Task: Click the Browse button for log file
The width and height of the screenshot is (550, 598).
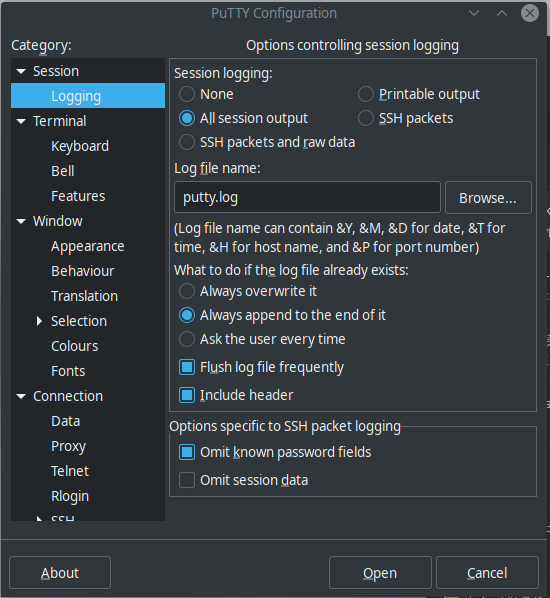Action: [x=488, y=198]
